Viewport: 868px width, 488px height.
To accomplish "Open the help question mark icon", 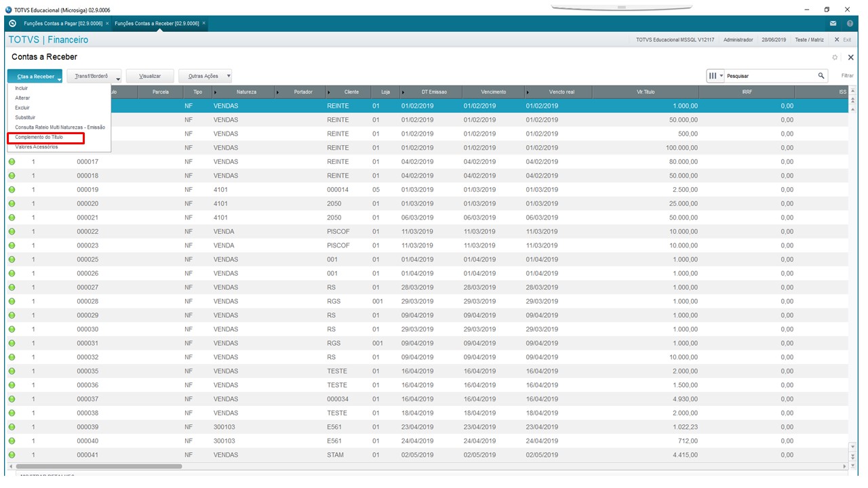I will pyautogui.click(x=850, y=24).
